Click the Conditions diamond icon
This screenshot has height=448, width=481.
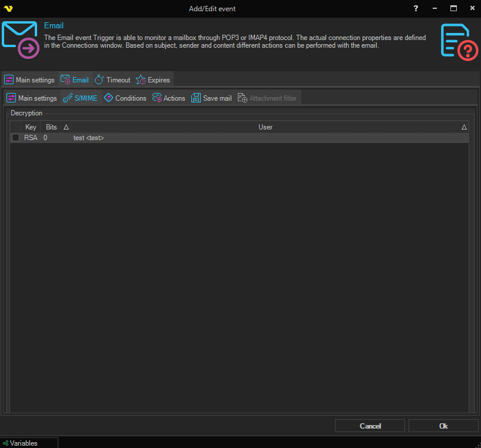(108, 98)
